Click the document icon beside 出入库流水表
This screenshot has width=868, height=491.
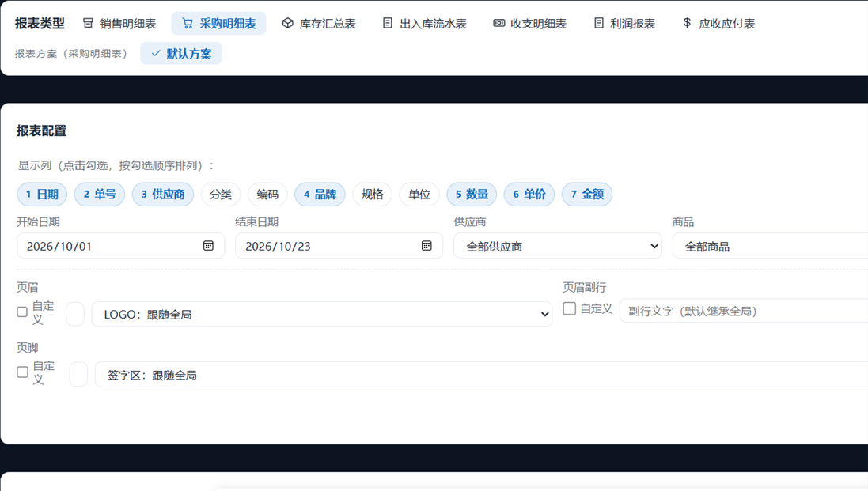coord(388,23)
